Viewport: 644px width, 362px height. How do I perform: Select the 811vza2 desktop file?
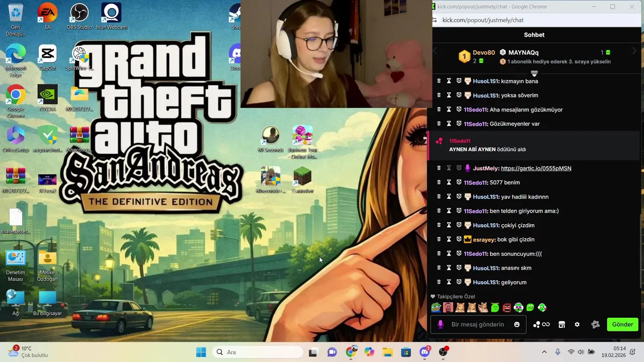click(47, 184)
